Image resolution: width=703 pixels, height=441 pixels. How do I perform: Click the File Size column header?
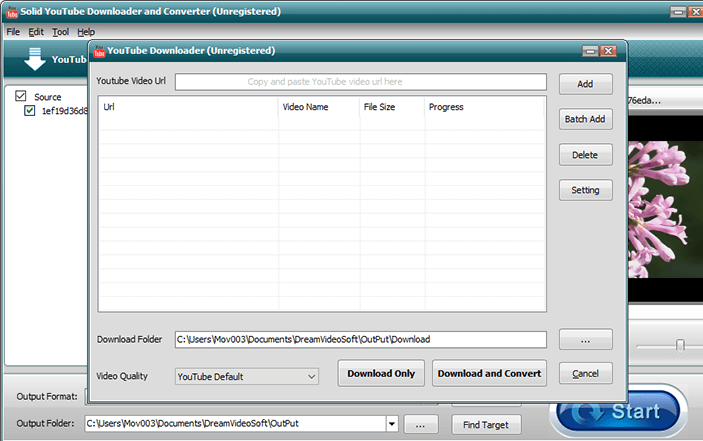point(392,107)
